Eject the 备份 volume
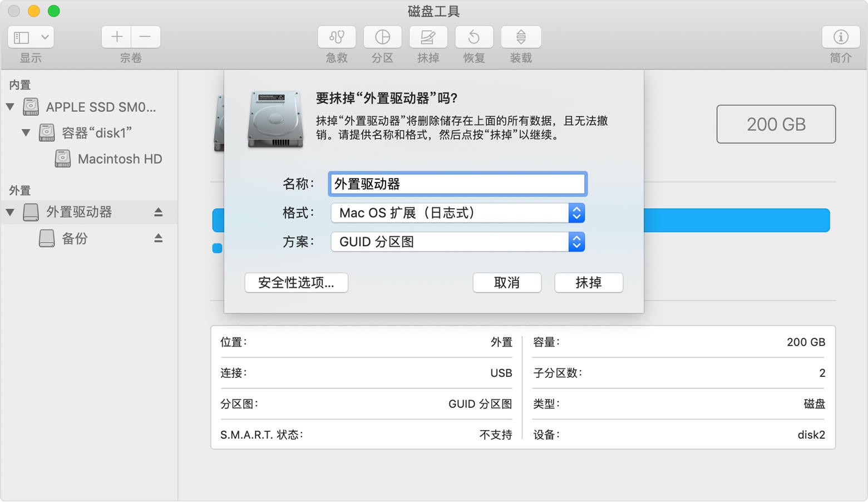The image size is (868, 502). [159, 238]
